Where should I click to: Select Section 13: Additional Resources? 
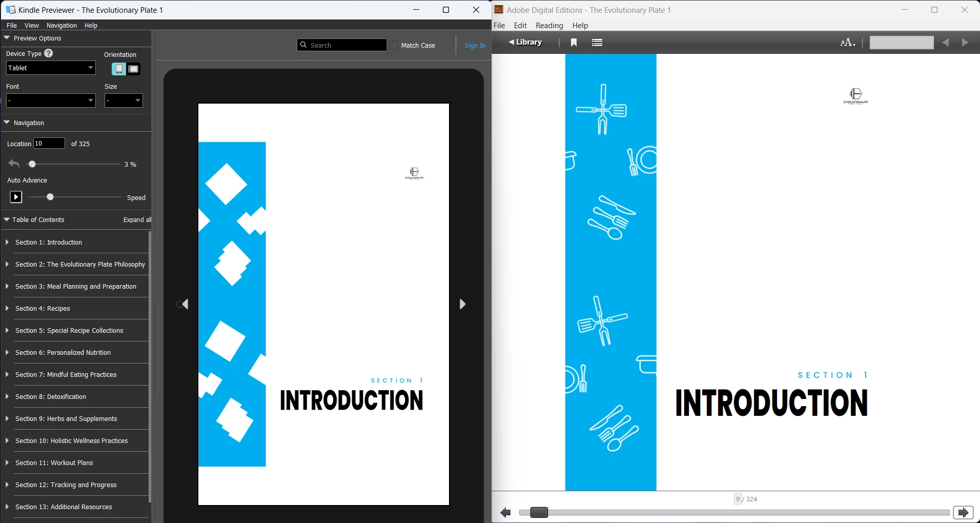coord(64,507)
